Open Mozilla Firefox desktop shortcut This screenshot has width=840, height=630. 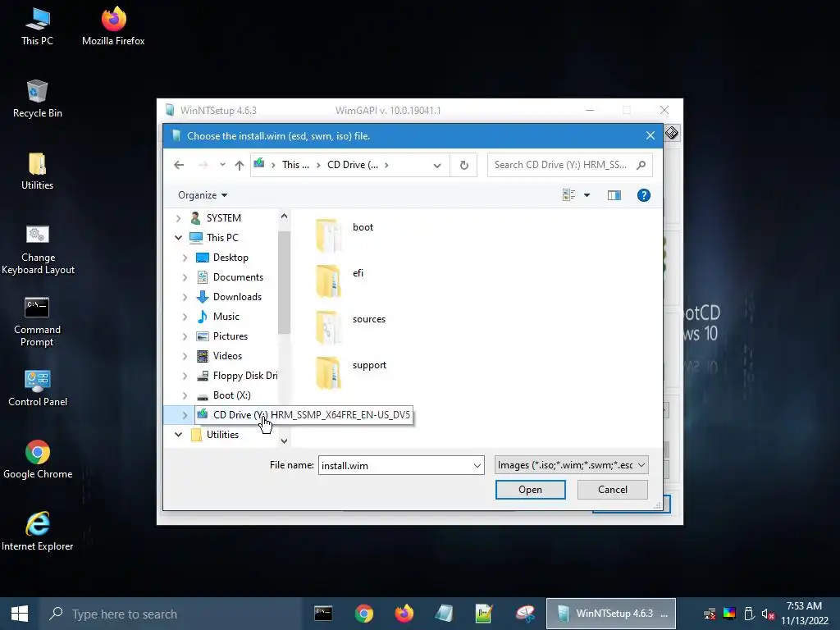113,26
